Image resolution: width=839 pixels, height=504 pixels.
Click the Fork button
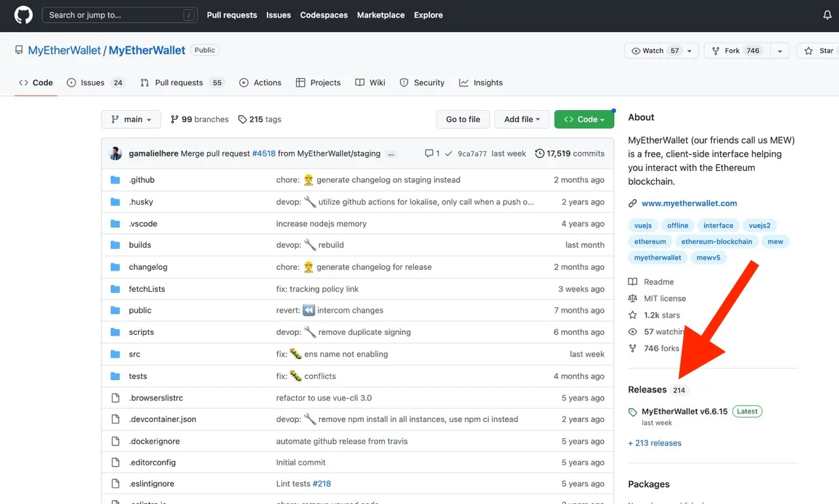click(x=737, y=50)
